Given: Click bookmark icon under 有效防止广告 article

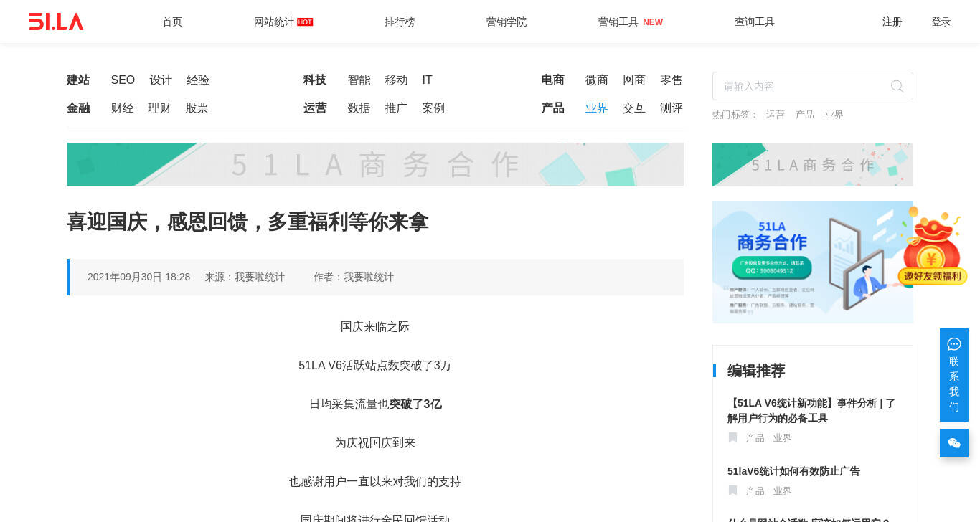Looking at the screenshot, I should [732, 490].
